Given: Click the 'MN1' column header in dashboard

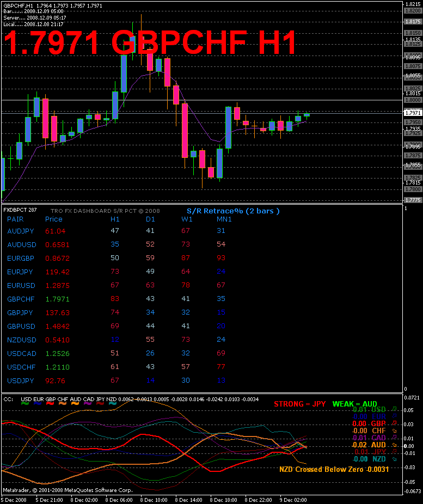Looking at the screenshot, I should pos(224,219).
